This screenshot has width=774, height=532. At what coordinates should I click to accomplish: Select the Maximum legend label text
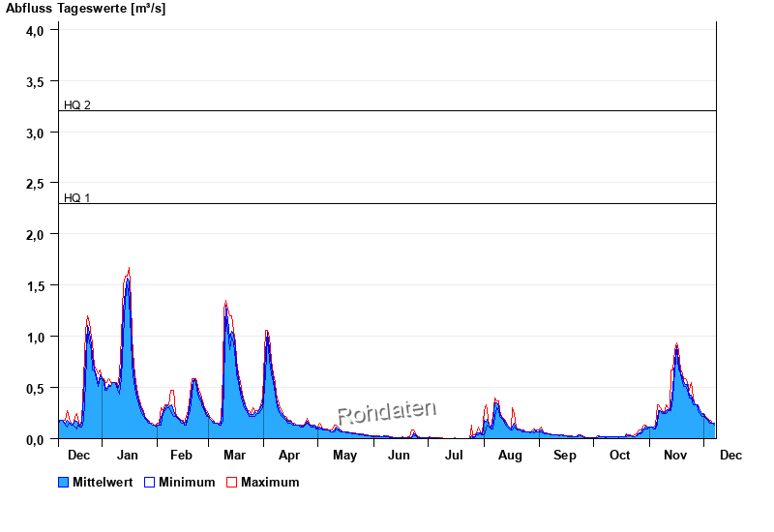(x=270, y=482)
